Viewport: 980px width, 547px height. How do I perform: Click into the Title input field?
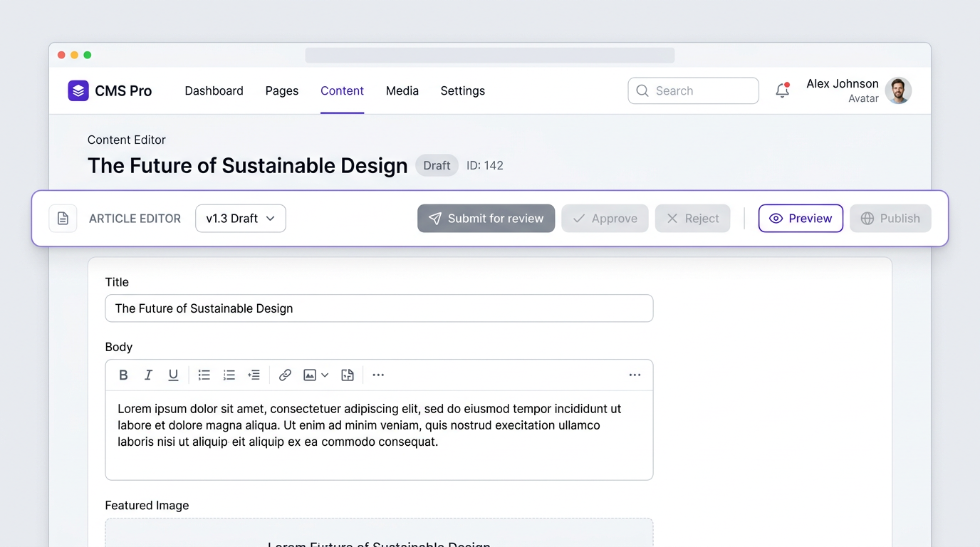(x=379, y=308)
